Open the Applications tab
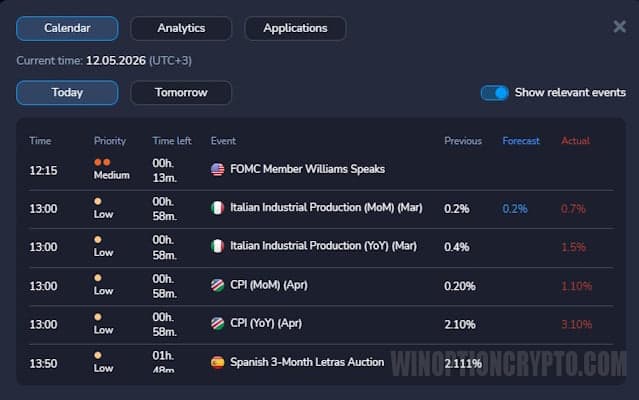 [295, 28]
